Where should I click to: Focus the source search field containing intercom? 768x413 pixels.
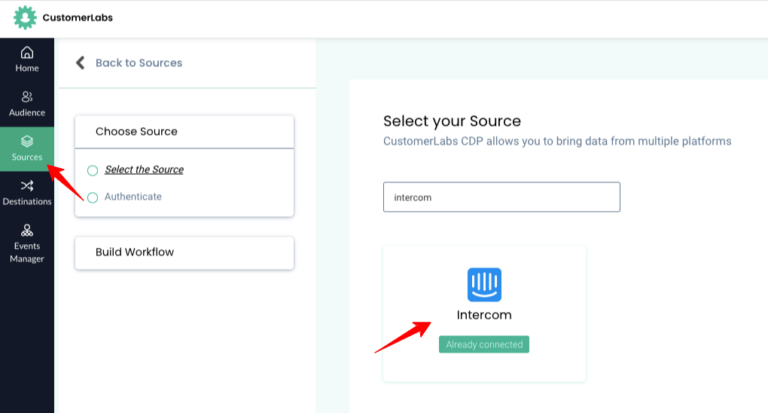click(x=502, y=197)
